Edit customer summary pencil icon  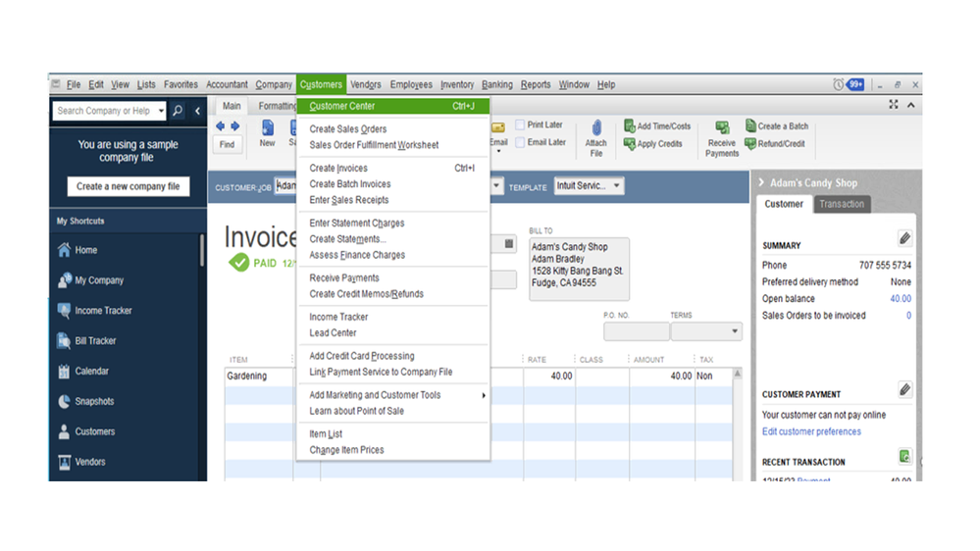coord(904,238)
